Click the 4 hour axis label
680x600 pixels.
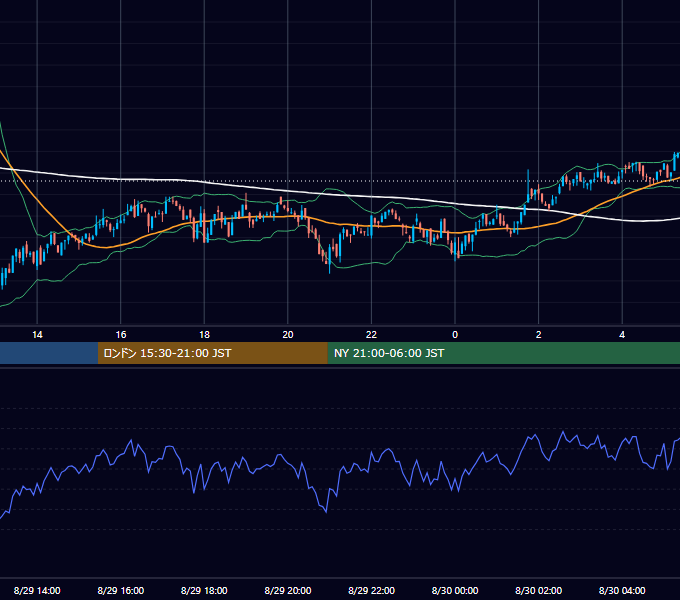tap(622, 335)
